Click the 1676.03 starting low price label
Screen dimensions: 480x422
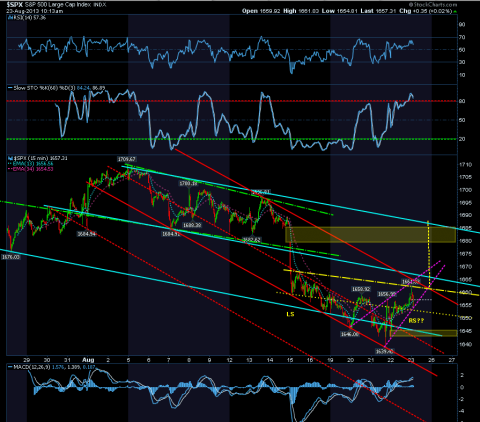click(x=11, y=257)
